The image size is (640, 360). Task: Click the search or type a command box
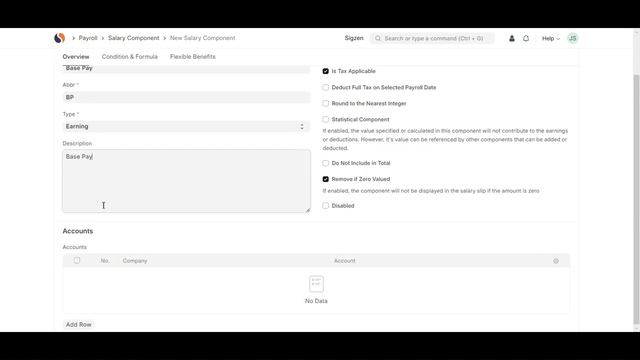[x=433, y=38]
